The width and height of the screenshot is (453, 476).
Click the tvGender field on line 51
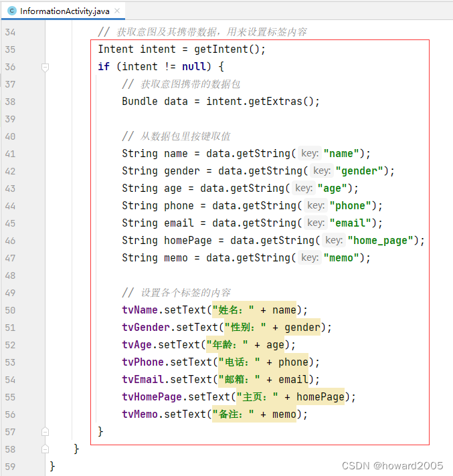point(146,328)
